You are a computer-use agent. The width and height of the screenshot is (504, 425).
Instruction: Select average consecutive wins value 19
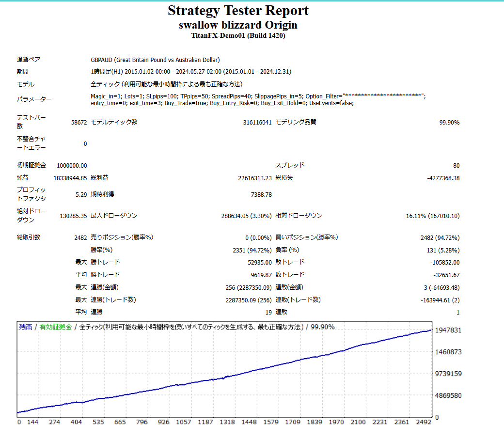click(x=268, y=313)
